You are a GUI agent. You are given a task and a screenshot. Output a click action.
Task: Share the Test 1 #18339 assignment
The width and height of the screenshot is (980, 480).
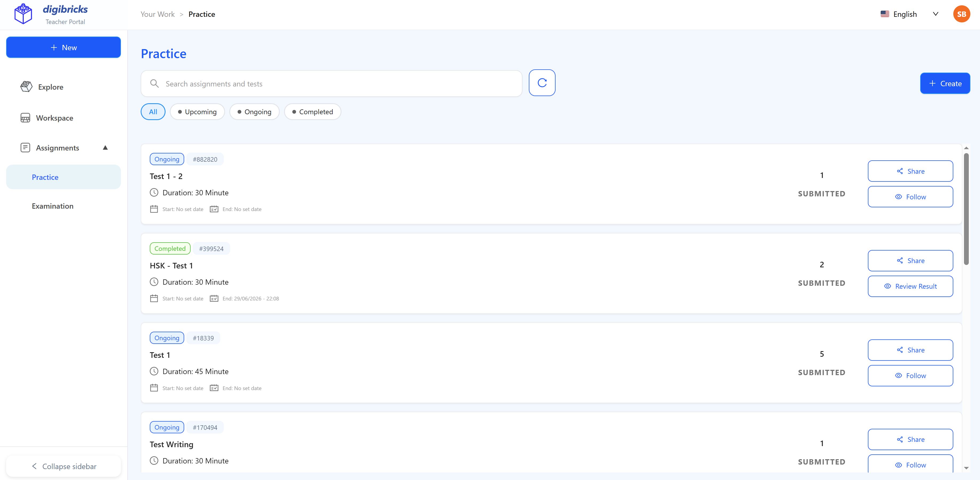click(x=910, y=350)
